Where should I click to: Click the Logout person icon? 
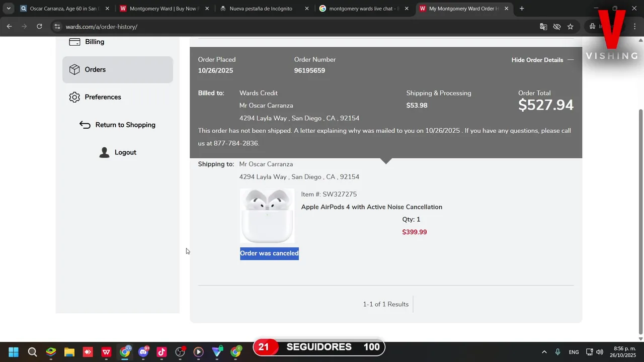(x=104, y=152)
